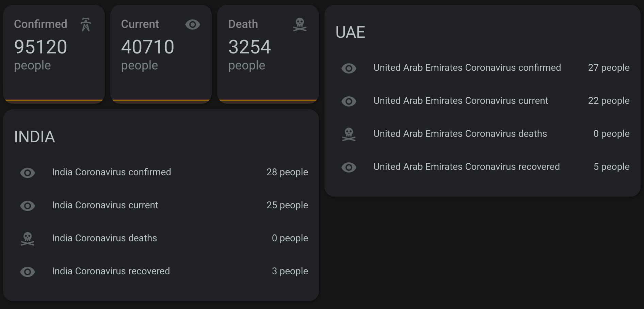Select United Arab Emirates Coronavirus confirmed label
Image resolution: width=644 pixels, height=309 pixels.
pos(467,68)
